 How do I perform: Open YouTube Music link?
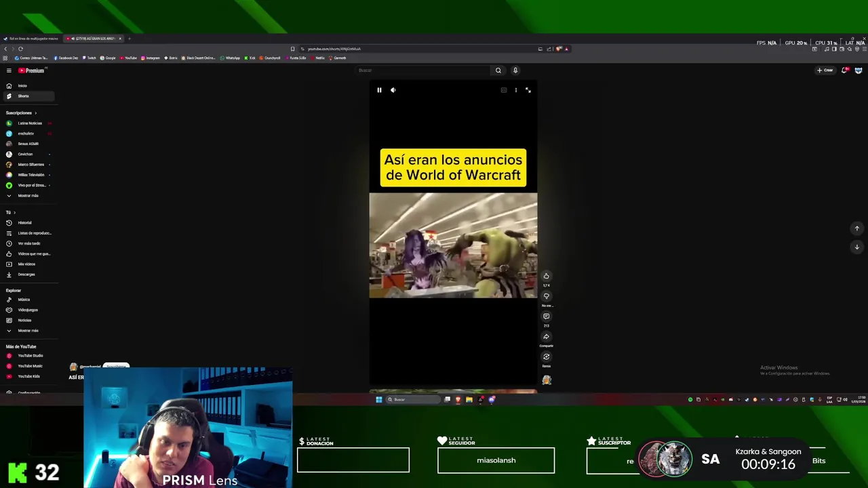pos(27,366)
